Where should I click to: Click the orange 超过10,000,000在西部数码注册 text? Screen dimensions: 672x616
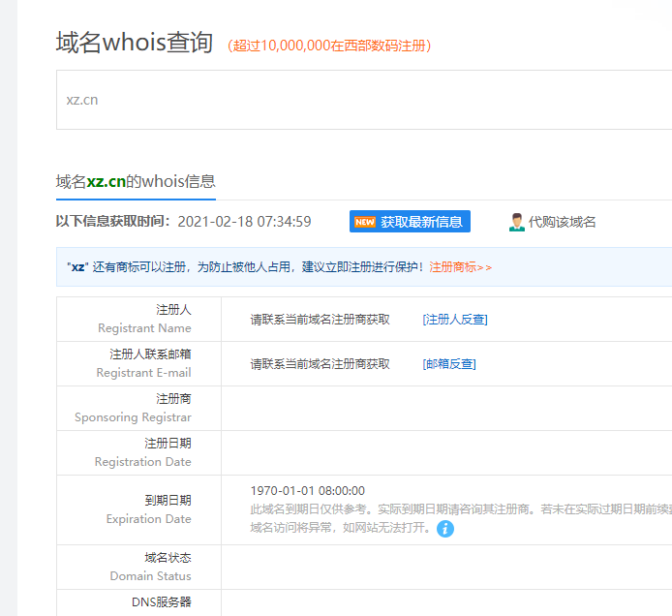point(329,46)
